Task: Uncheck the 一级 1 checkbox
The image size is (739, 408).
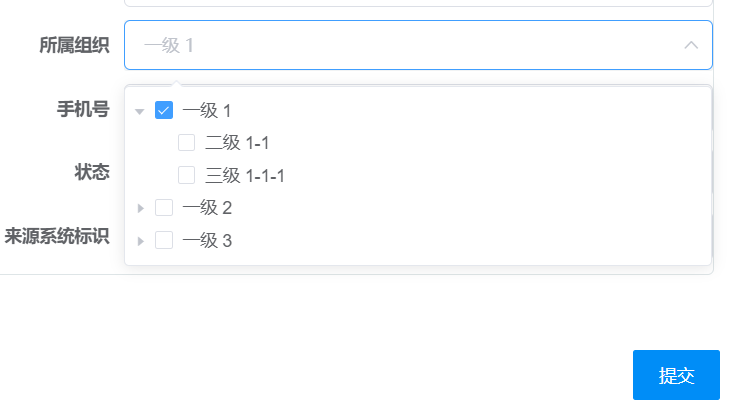Action: [x=164, y=110]
